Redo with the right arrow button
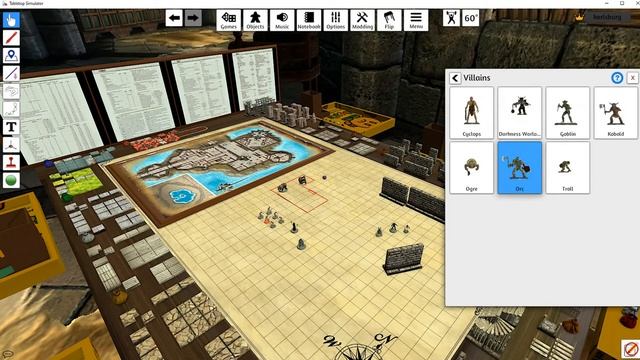640x360 pixels. (193, 18)
